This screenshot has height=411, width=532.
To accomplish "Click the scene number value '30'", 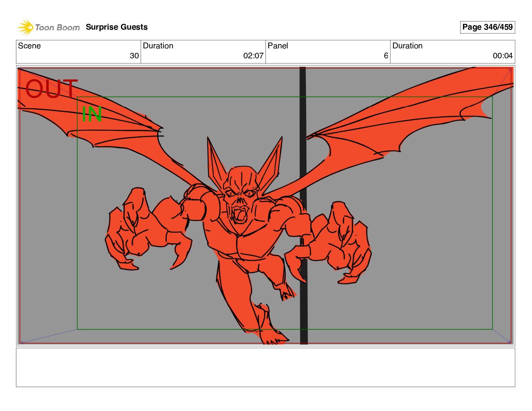I will (x=134, y=56).
